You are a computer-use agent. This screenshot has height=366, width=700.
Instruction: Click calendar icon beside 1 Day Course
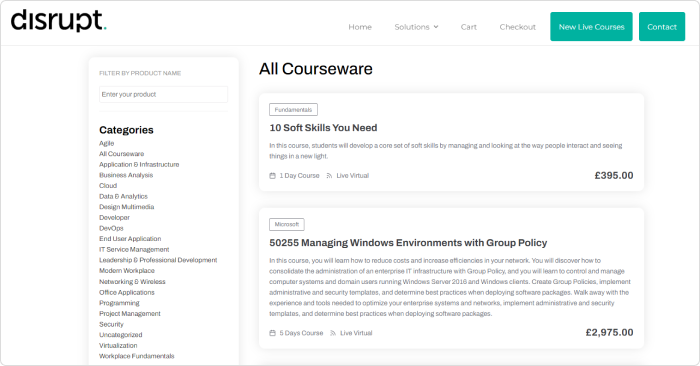coord(272,176)
